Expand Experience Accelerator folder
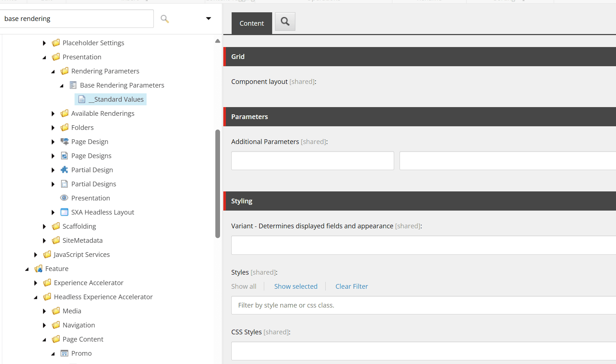 (35, 283)
